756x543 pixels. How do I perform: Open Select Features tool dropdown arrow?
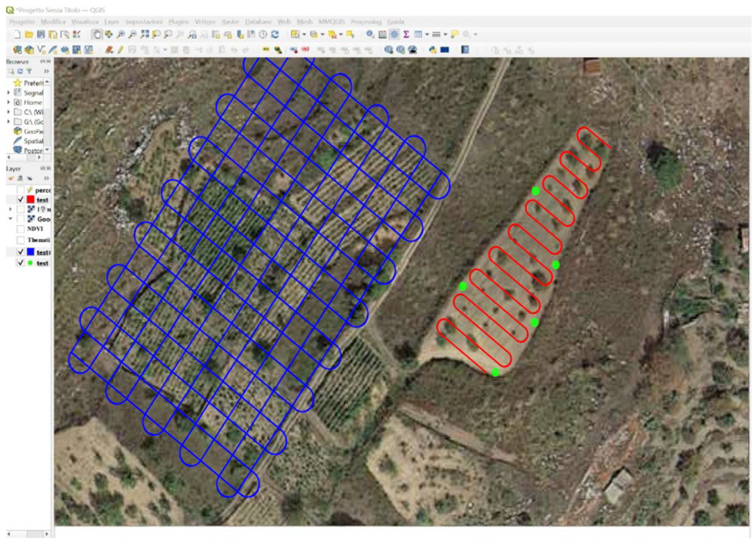pyautogui.click(x=304, y=34)
